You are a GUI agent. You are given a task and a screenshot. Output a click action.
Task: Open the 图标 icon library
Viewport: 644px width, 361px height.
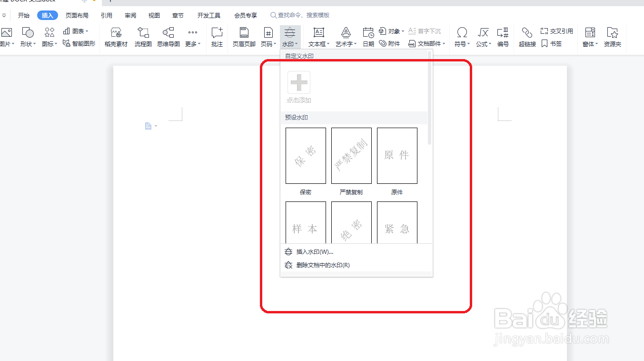(x=50, y=32)
